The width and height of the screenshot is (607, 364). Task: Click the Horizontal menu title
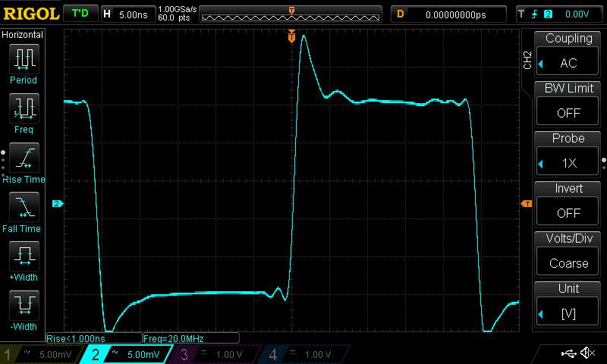[x=23, y=35]
